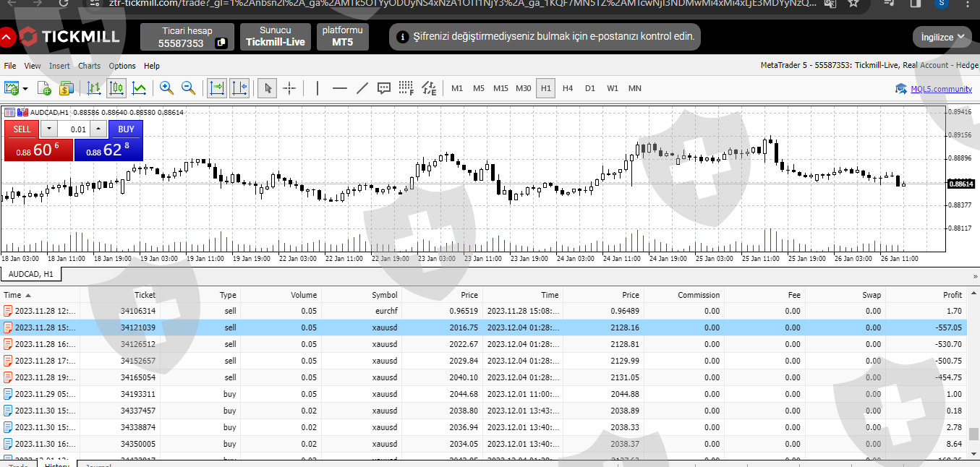
Task: Draw a trendline with the diagonal line tool
Action: click(362, 88)
